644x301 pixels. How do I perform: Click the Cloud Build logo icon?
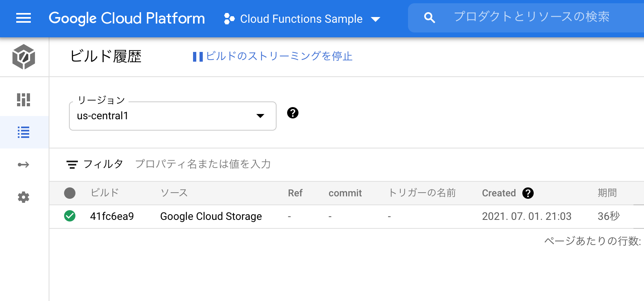tap(24, 57)
